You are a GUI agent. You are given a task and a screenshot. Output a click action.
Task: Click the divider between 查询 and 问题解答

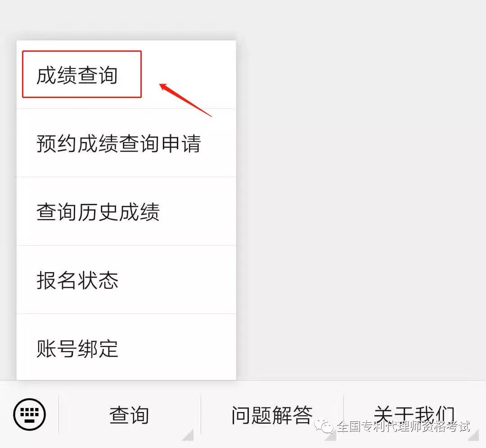point(201,414)
